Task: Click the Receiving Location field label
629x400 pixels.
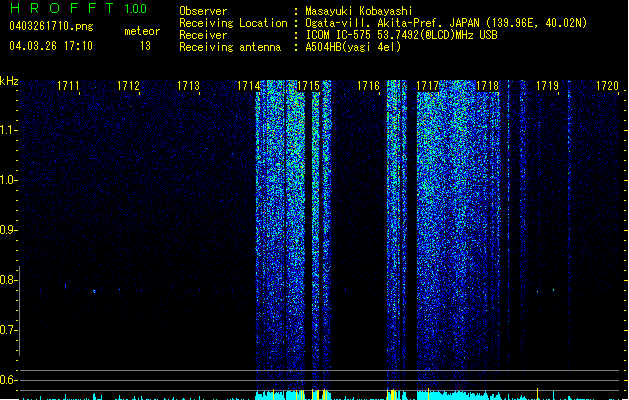Action: tap(233, 23)
